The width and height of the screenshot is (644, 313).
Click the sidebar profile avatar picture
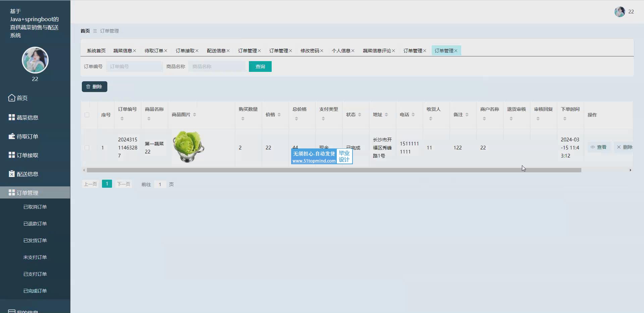[x=35, y=60]
